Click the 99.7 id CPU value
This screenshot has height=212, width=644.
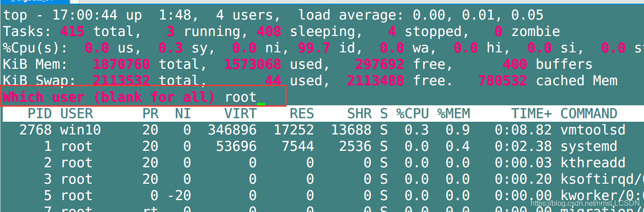tap(314, 48)
